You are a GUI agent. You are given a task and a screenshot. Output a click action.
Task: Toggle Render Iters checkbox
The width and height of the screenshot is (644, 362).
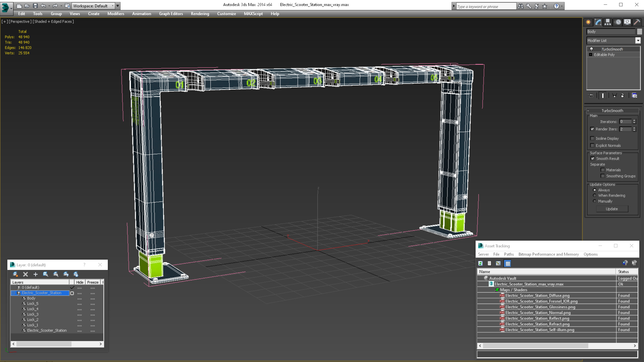pos(592,129)
